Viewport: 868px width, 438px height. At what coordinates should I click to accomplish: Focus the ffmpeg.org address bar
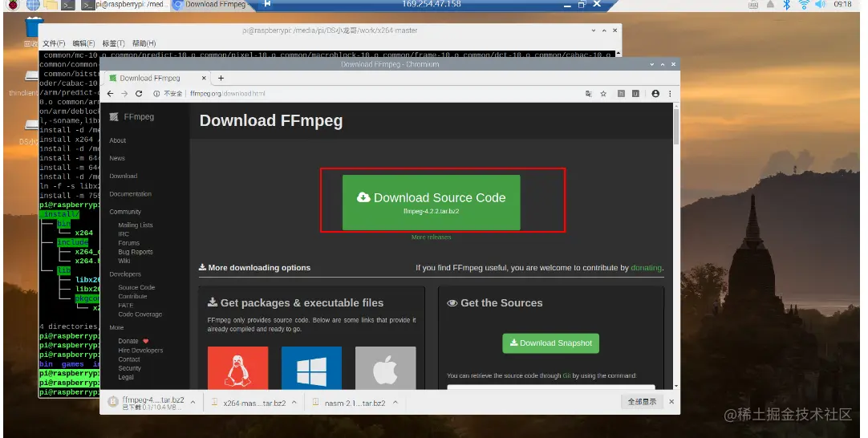point(382,94)
